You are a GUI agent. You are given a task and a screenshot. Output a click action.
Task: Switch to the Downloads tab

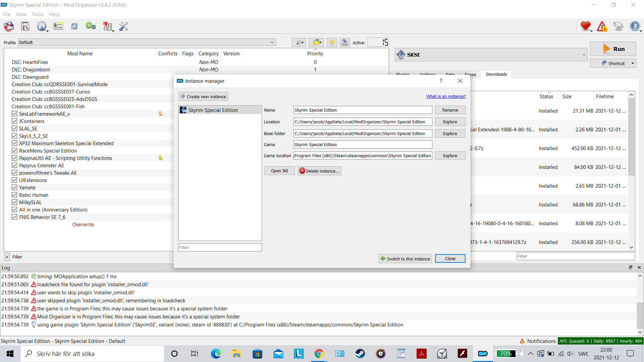click(x=496, y=74)
